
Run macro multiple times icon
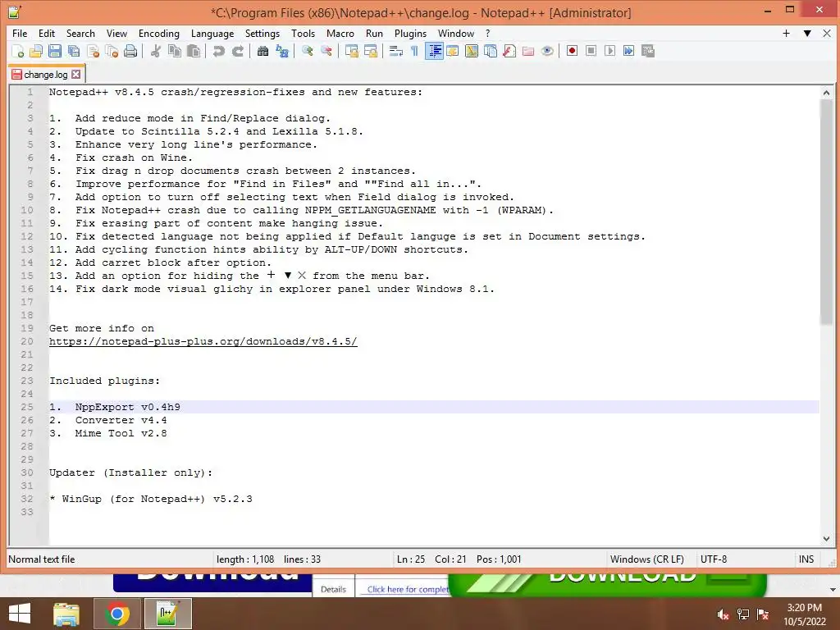628,51
